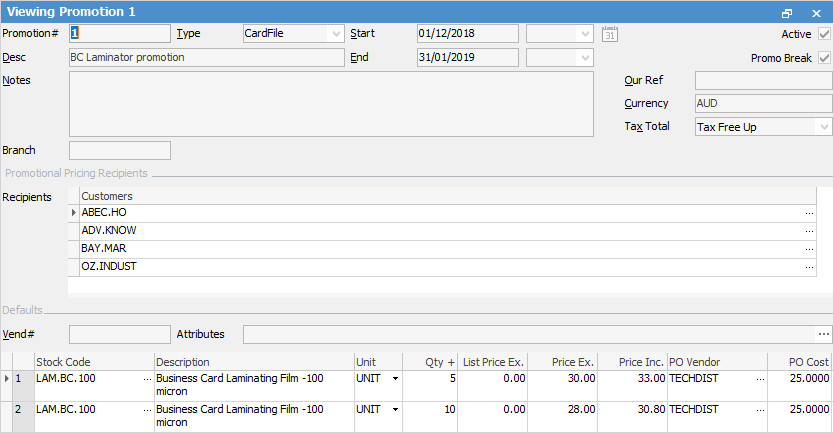Open stock code lookup in row 1
The width and height of the screenshot is (834, 433).
(x=147, y=380)
